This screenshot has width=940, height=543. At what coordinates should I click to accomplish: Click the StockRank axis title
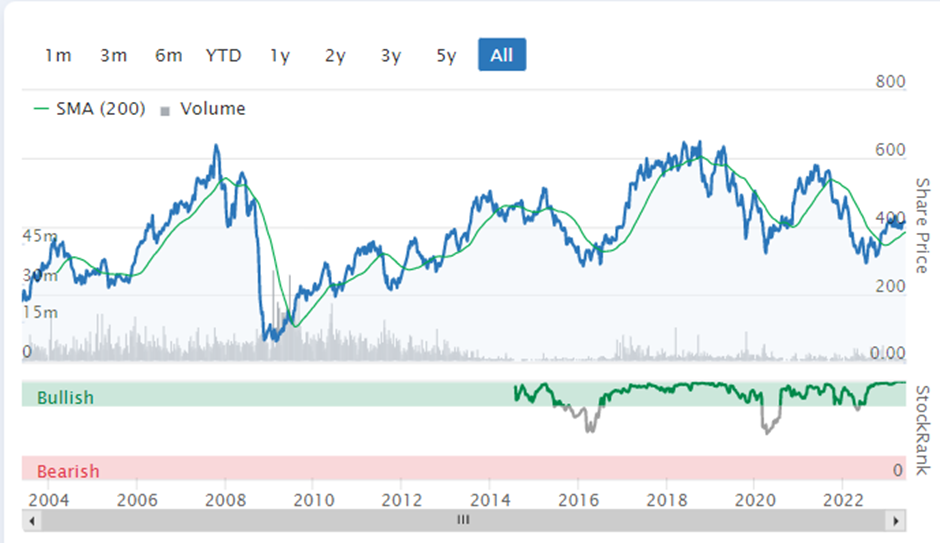point(922,430)
